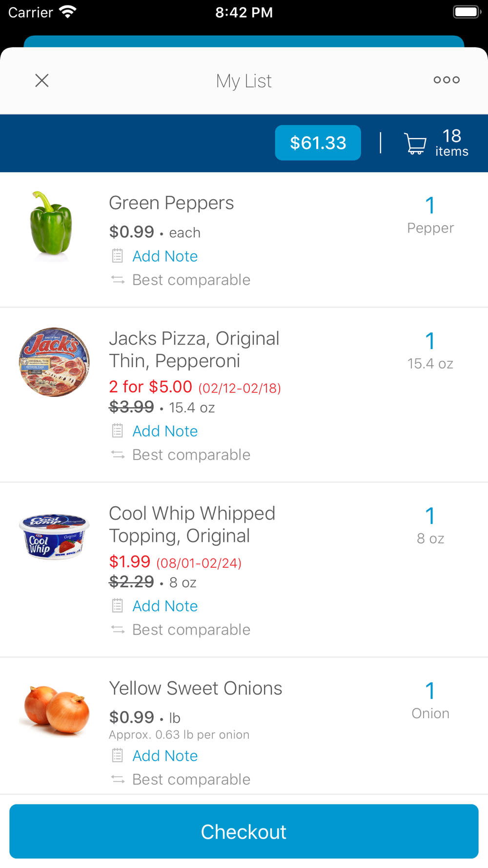Open Best comparable for Yellow Sweet Onions
Viewport: 488px width, 868px height.
point(191,780)
